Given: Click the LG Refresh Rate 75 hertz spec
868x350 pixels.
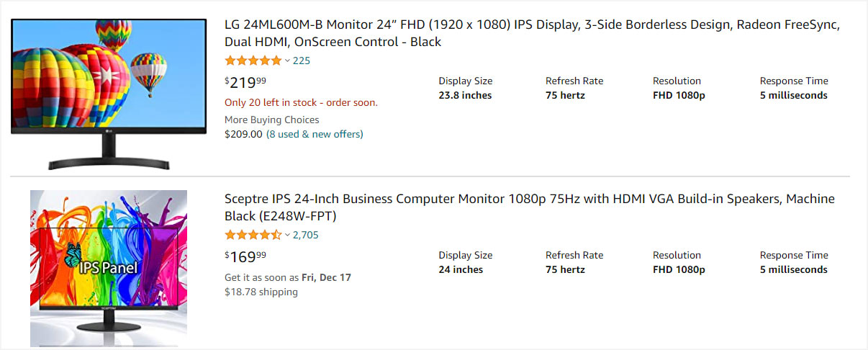Looking at the screenshot, I should 574,88.
